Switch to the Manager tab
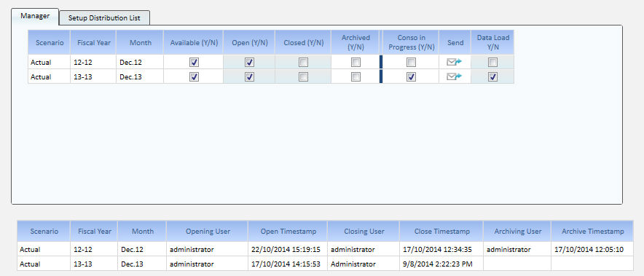The width and height of the screenshot is (644, 276). coord(35,17)
